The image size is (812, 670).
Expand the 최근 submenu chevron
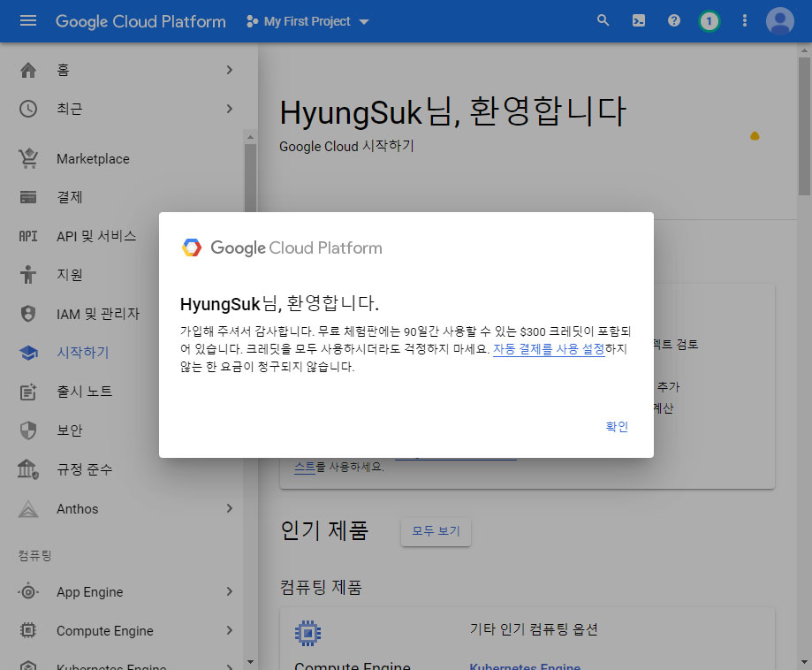(x=230, y=109)
